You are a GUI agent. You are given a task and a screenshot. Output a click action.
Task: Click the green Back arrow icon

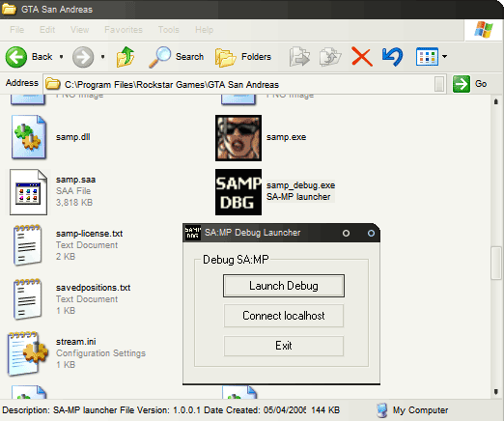tap(16, 57)
